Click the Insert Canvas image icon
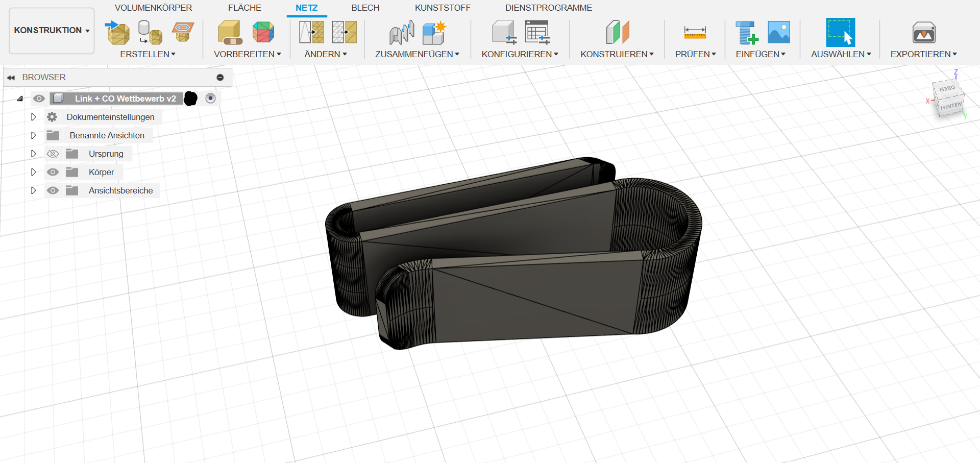980x463 pixels. coord(778,33)
